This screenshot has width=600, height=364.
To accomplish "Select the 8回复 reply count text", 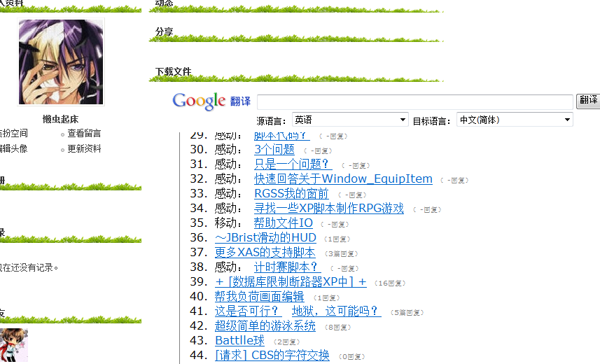I will click(338, 328).
